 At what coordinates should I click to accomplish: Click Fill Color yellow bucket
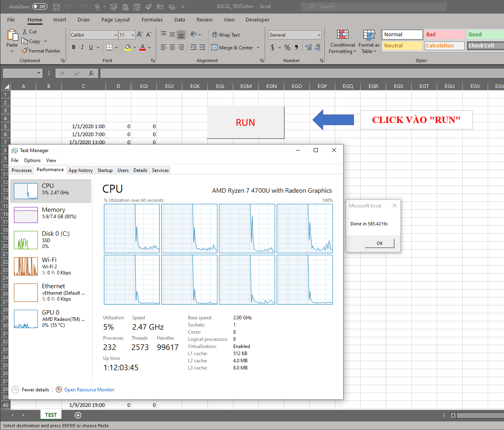pos(128,47)
